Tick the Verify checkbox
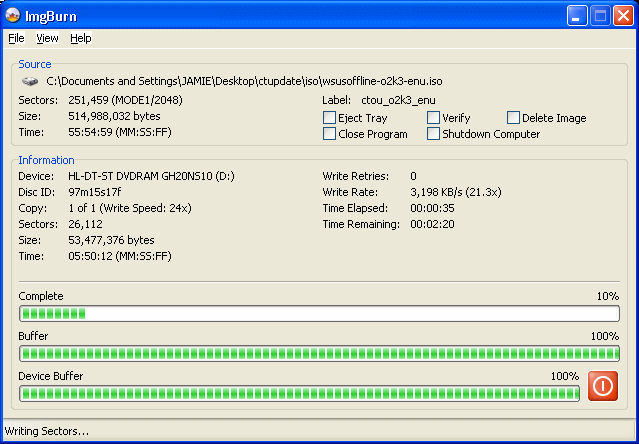This screenshot has height=444, width=639. [433, 118]
